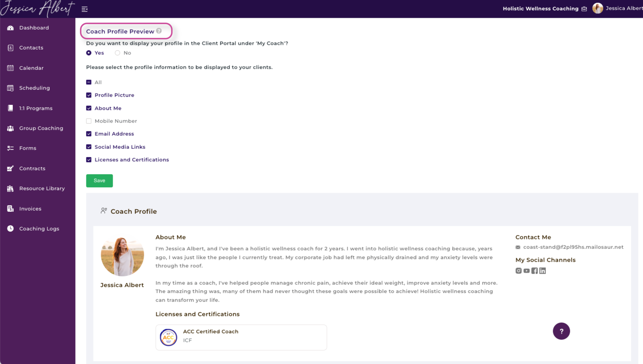Open the LinkedIn social channel icon
This screenshot has height=364, width=643.
click(x=543, y=271)
